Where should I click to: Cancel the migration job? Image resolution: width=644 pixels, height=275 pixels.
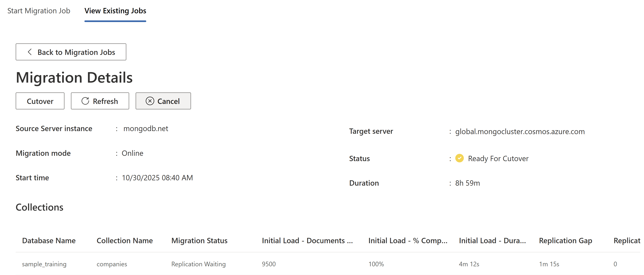[x=163, y=101]
